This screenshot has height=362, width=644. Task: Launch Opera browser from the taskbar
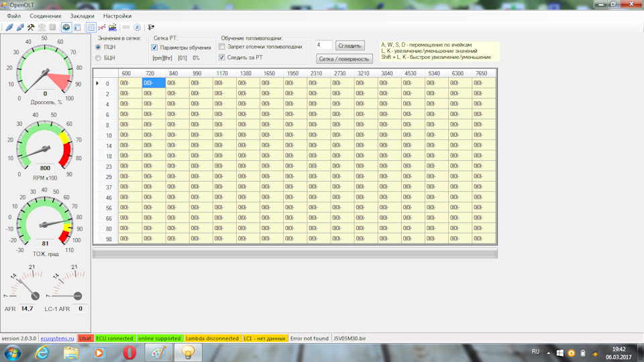(x=129, y=353)
